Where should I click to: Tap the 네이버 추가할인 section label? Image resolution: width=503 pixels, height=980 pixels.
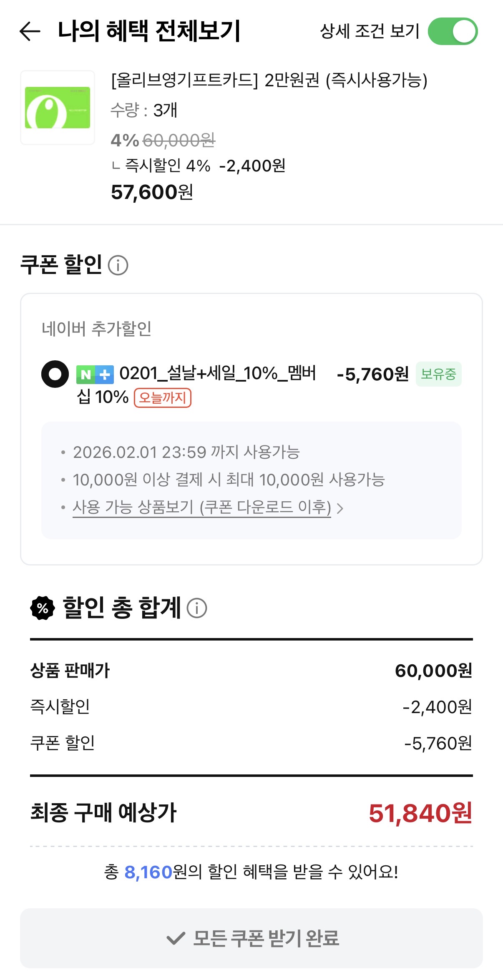96,329
